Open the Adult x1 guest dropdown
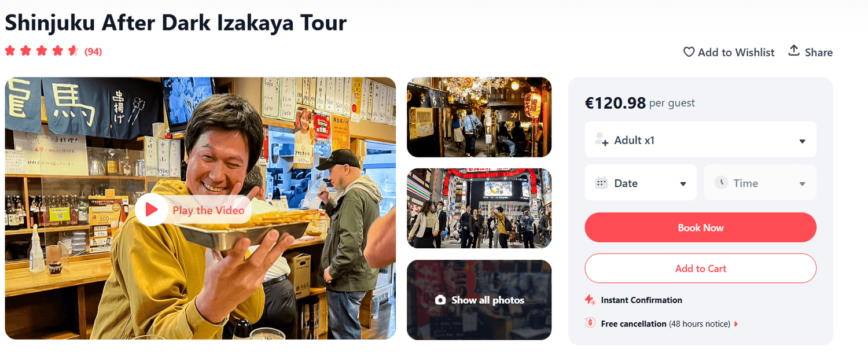 pos(700,139)
